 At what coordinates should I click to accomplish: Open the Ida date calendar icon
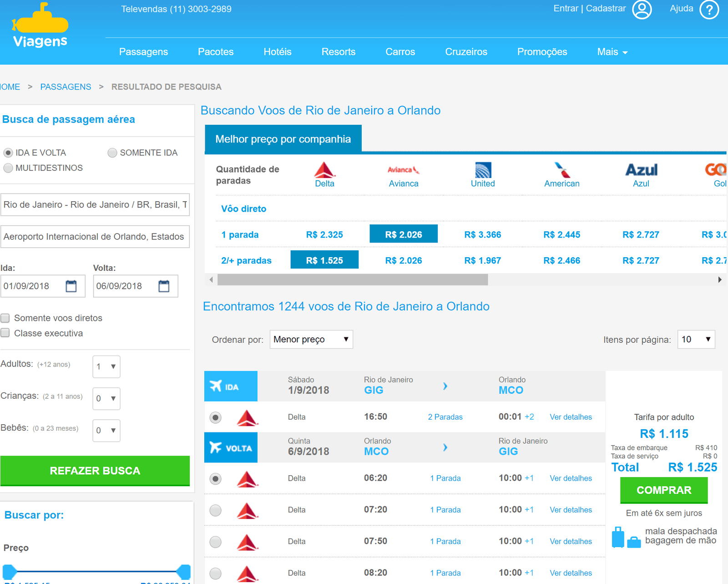pyautogui.click(x=71, y=286)
